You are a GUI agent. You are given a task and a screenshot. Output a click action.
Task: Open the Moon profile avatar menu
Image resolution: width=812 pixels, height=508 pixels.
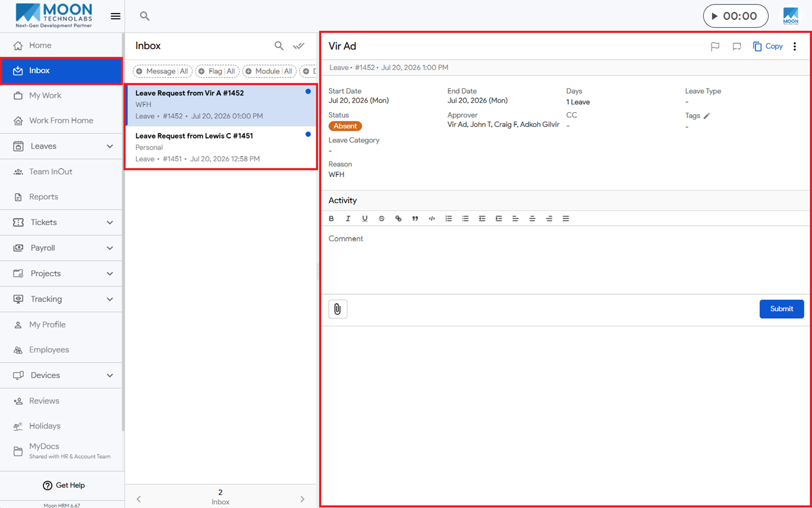pyautogui.click(x=791, y=16)
